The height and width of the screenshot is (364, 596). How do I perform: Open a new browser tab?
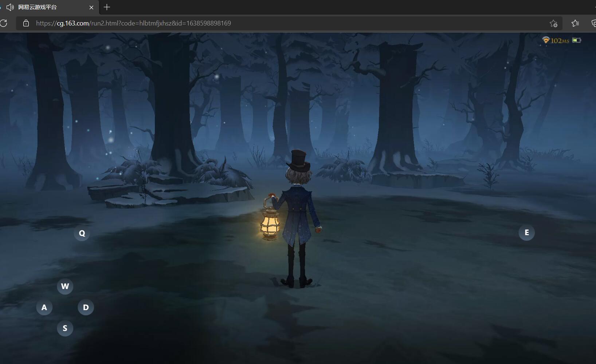[x=107, y=7]
